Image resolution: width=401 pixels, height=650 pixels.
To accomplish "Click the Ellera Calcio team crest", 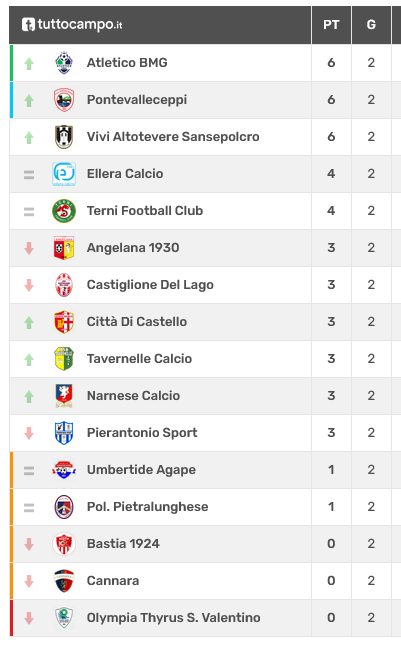I will (x=64, y=174).
